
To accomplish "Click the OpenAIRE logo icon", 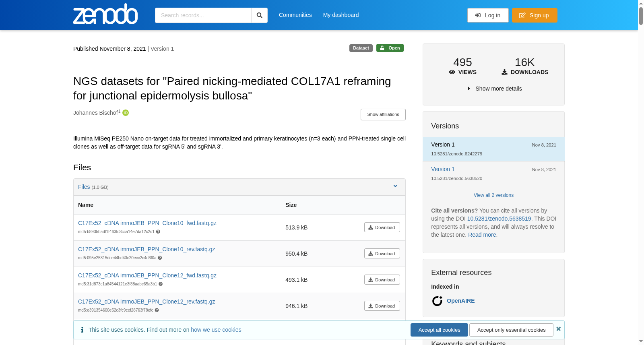I will [x=437, y=301].
